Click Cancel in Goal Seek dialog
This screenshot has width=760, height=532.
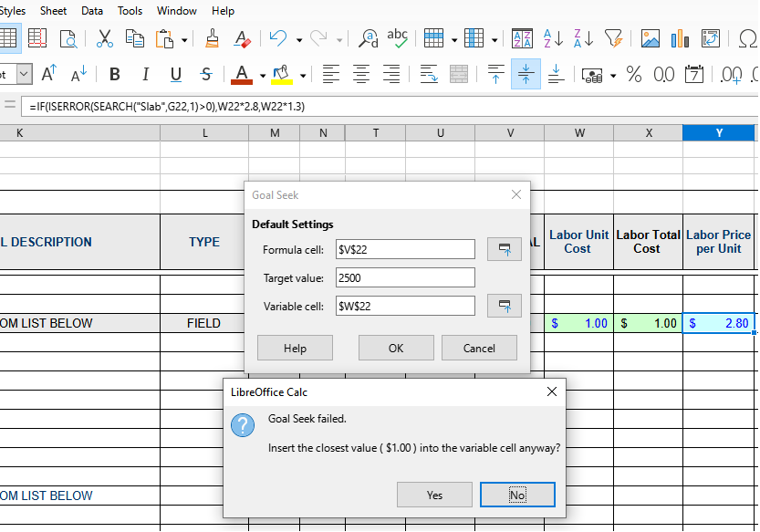click(479, 348)
